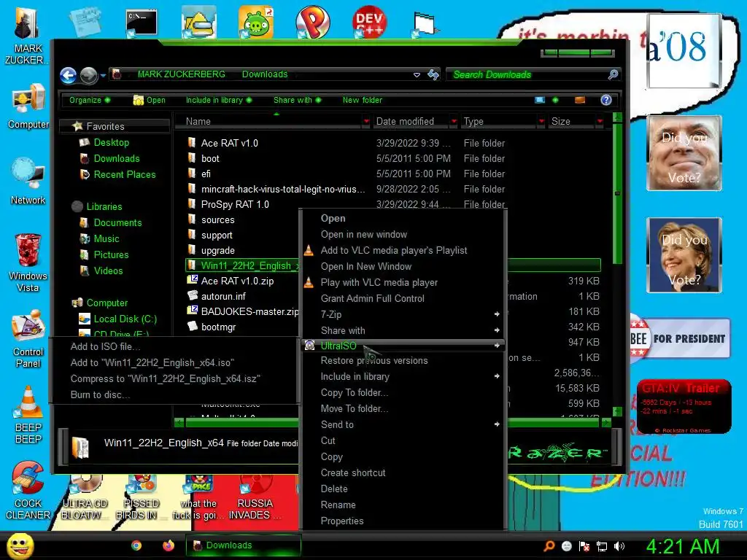Open the command prompt desktop shortcut

click(142, 23)
